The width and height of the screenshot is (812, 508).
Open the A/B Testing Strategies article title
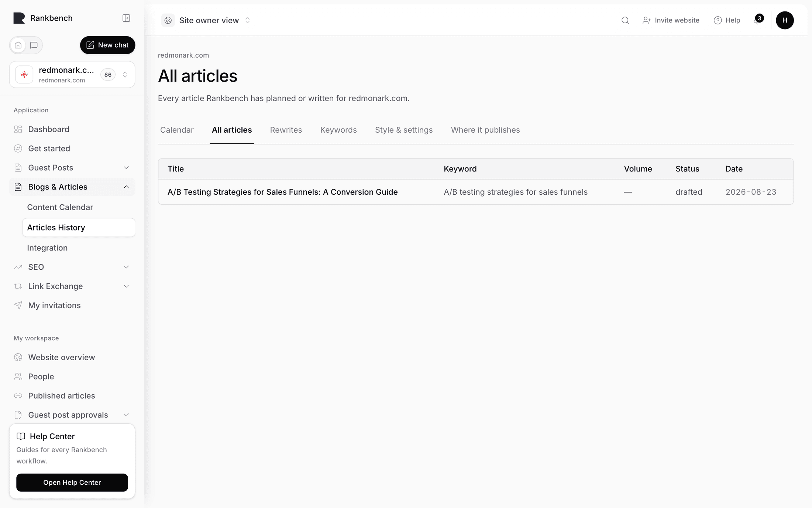click(283, 192)
